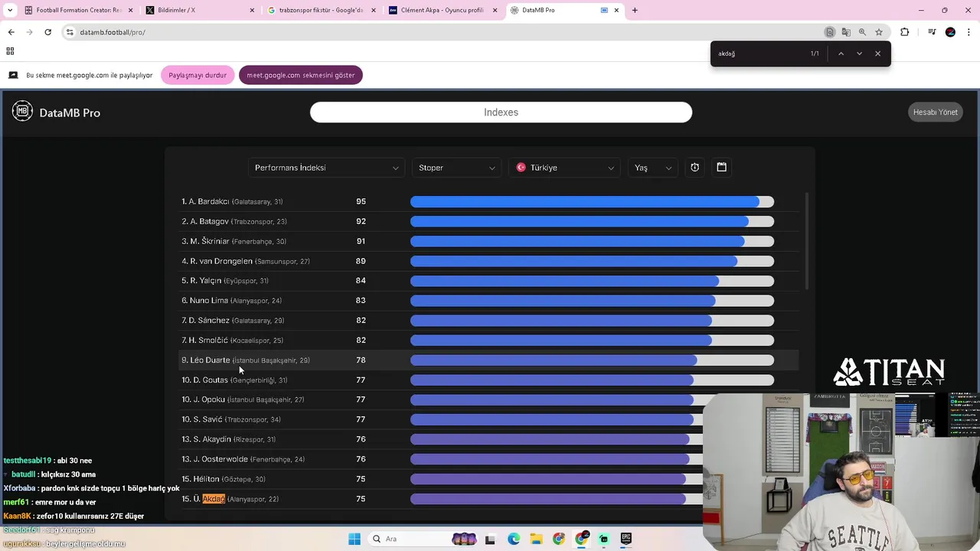This screenshot has width=980, height=551.
Task: Open Epic Games launcher in taskbar
Action: 626,539
